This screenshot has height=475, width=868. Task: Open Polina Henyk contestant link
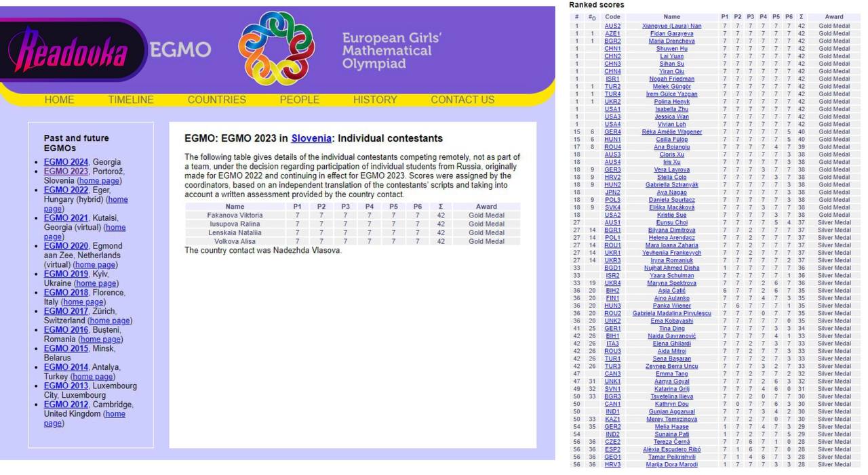[672, 102]
